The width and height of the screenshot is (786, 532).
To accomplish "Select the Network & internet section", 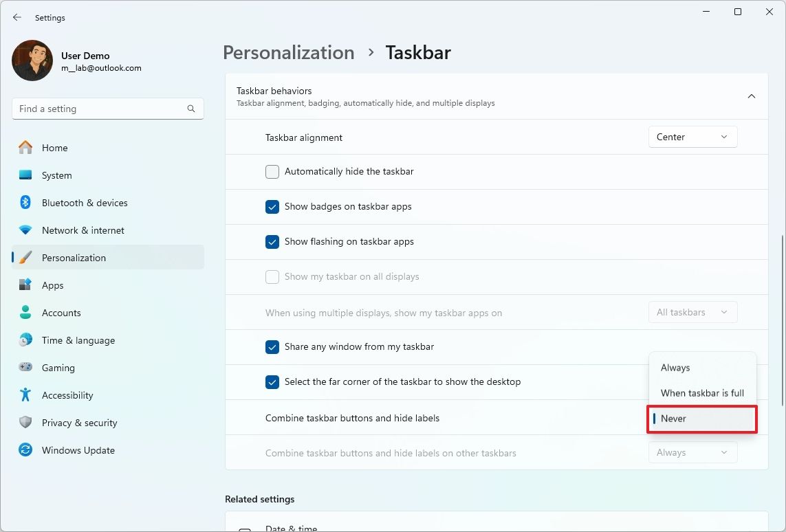I will (x=84, y=230).
